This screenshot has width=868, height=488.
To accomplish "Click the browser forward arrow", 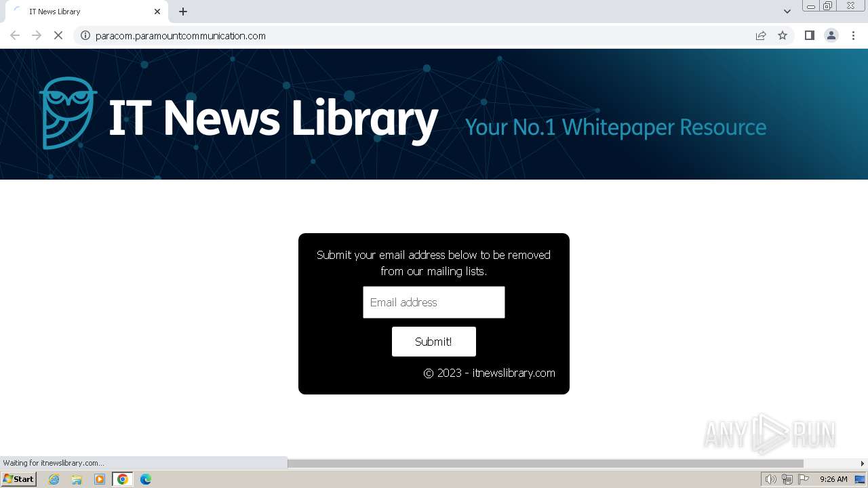I will coord(37,35).
